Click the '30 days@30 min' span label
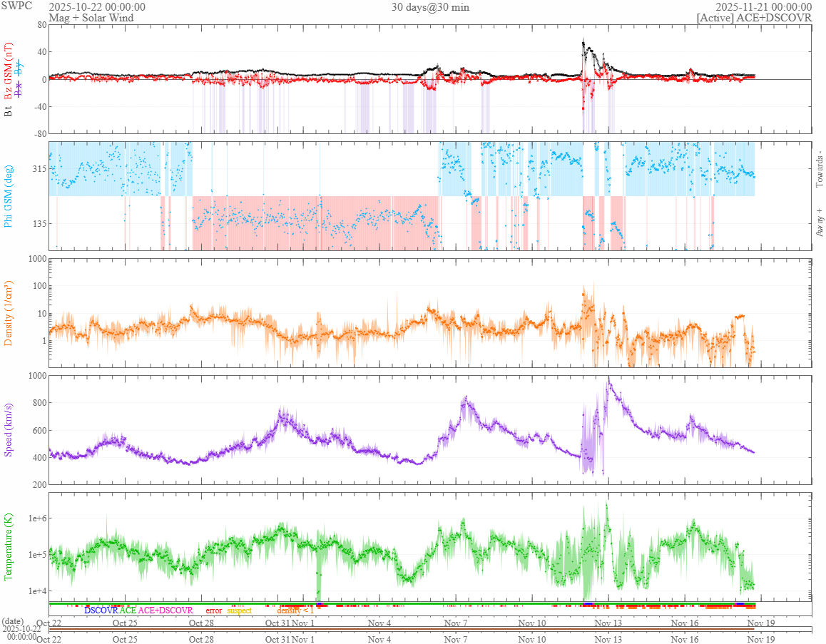The image size is (826, 644). click(430, 7)
